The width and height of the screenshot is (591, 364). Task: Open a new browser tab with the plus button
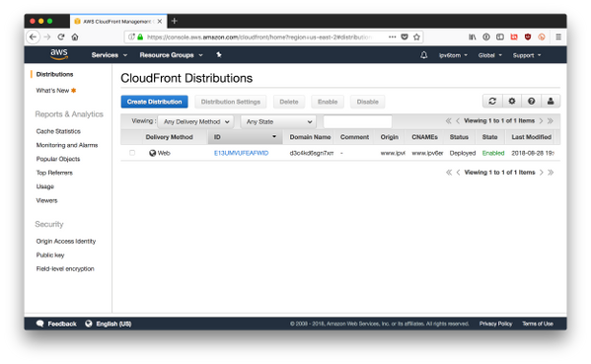(174, 21)
